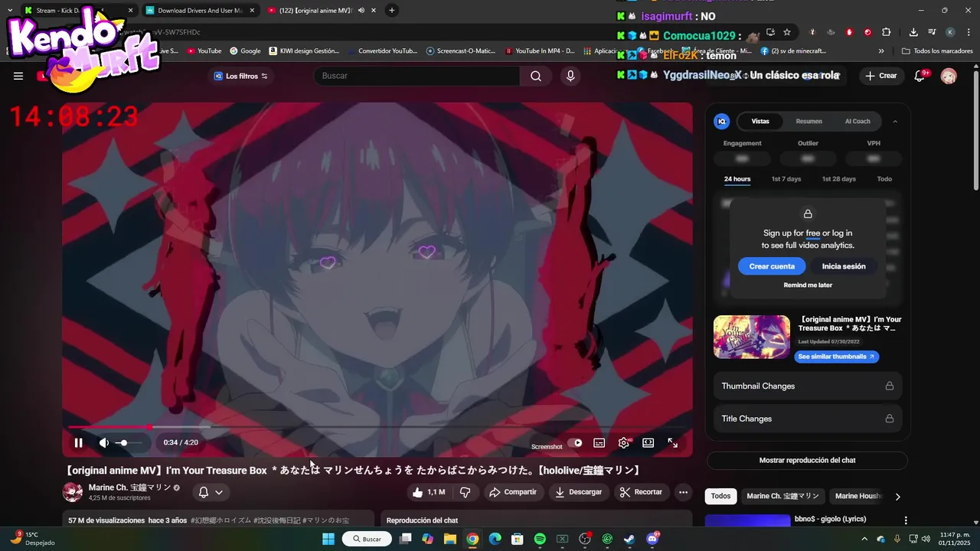Open options for bbno$ - gigolo video

[x=906, y=520]
